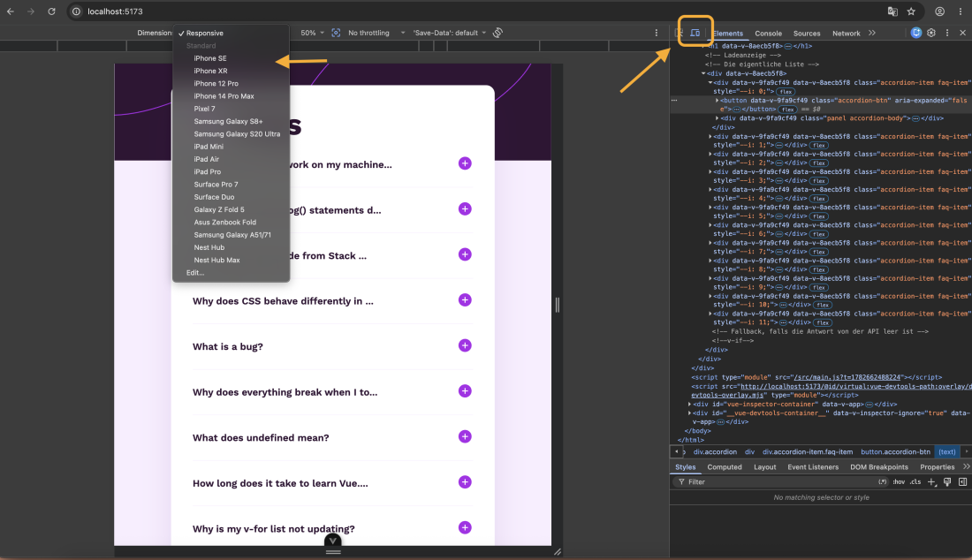
Task: Open FAQ question 'What is a bug?'
Action: (227, 346)
